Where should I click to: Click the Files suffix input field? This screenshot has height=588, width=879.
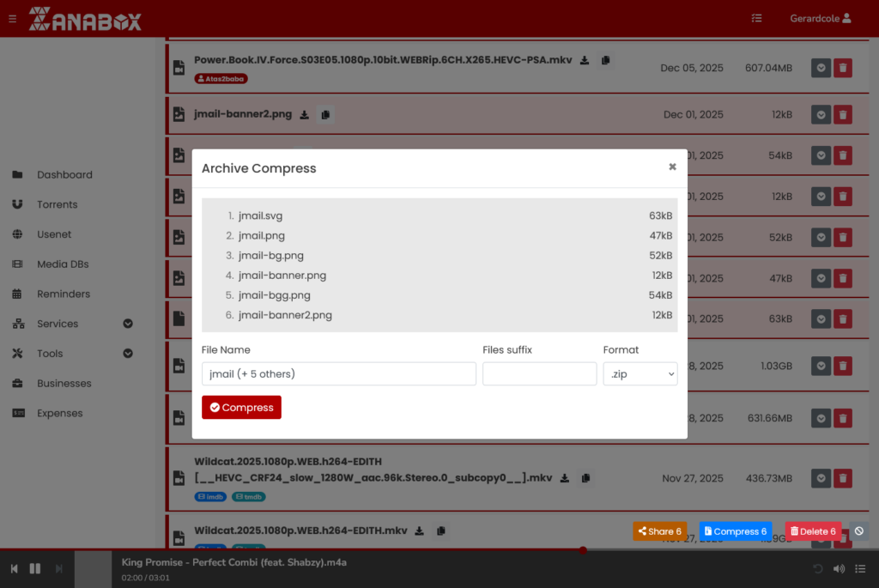(x=539, y=373)
